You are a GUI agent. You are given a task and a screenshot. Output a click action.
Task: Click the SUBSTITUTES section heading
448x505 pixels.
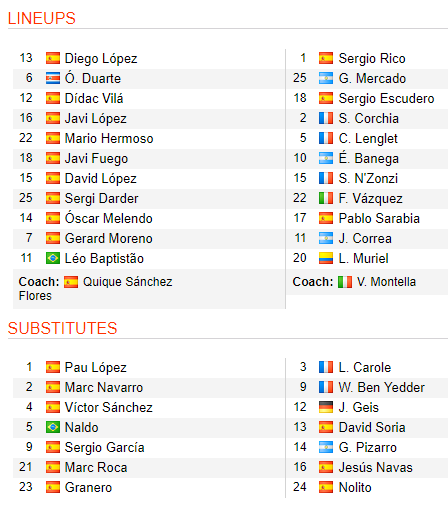tap(63, 328)
